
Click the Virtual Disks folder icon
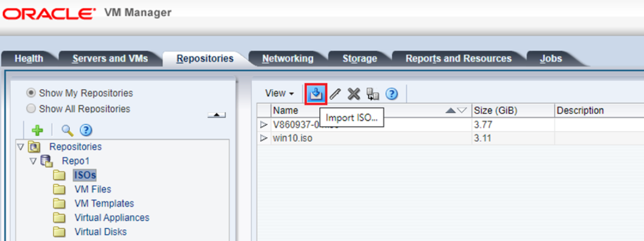[60, 232]
